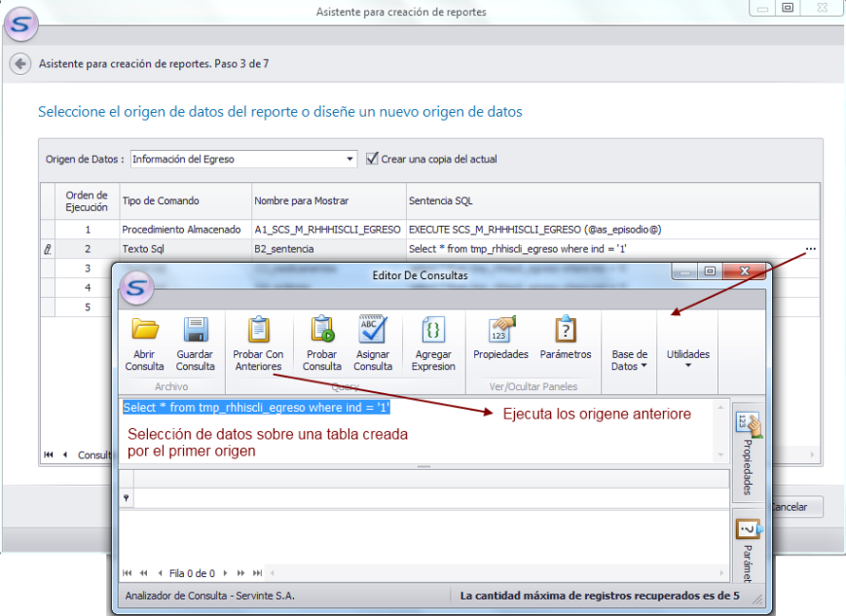This screenshot has height=616, width=846.
Task: Go to next record in results navigator
Action: pyautogui.click(x=226, y=573)
